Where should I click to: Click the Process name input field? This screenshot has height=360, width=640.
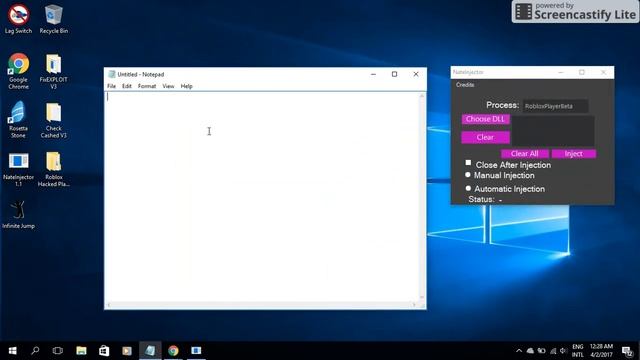click(555, 106)
